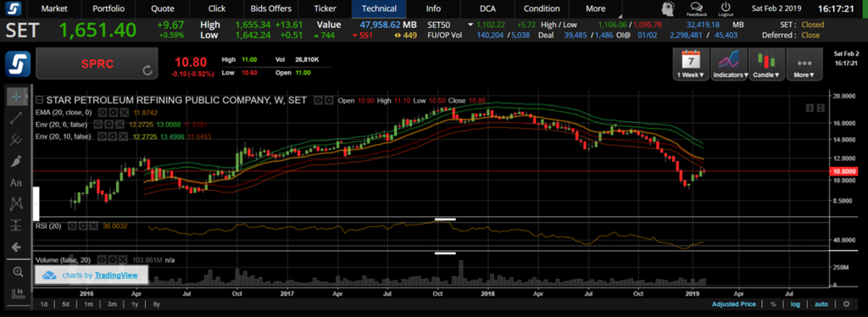Toggle percent scale mode
868x317 pixels.
(772, 304)
